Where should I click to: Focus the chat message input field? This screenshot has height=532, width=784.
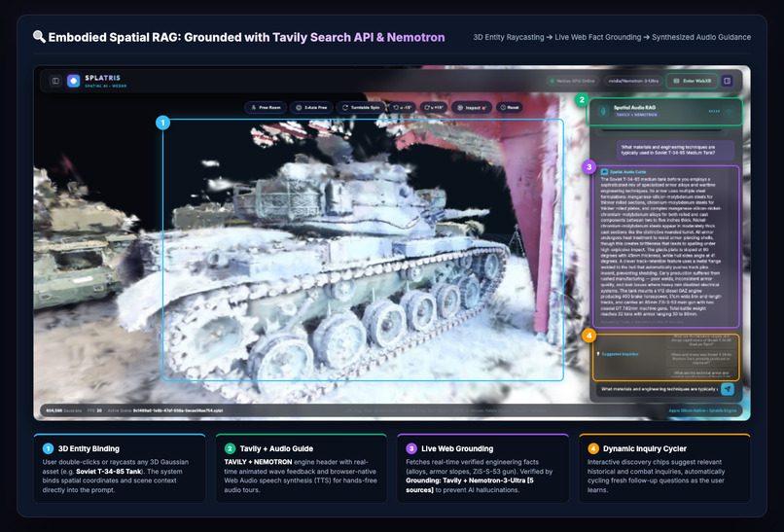coord(659,389)
